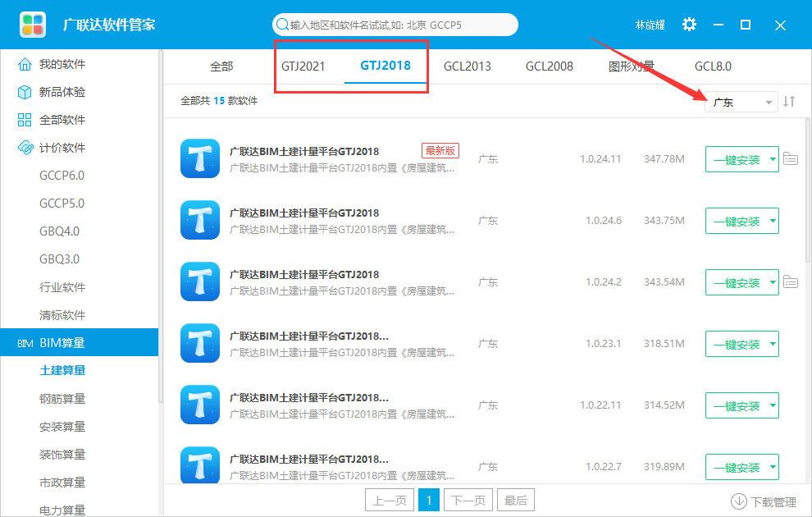
Task: Expand install options arrow for version 1.0.24.11
Action: point(773,159)
